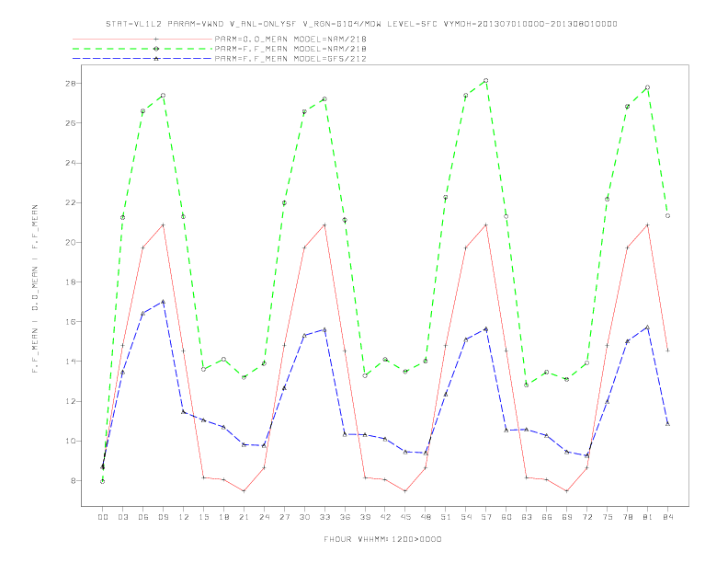Click y-axis tick label 14
The height and width of the screenshot is (563, 728).
tap(72, 362)
